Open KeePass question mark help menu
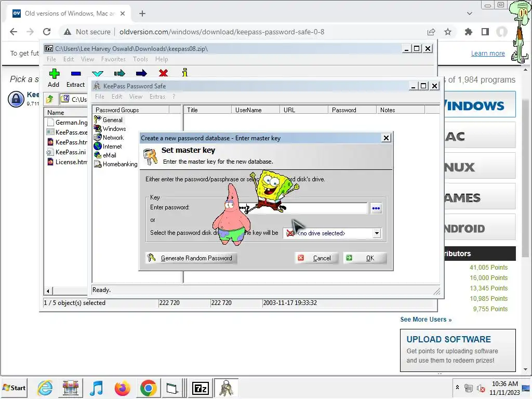The width and height of the screenshot is (532, 399). point(174,97)
